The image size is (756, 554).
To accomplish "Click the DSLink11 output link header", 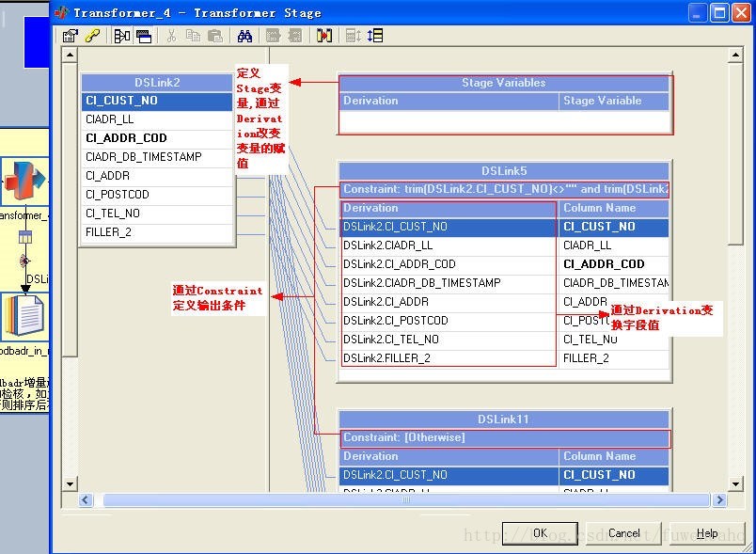I will point(504,419).
